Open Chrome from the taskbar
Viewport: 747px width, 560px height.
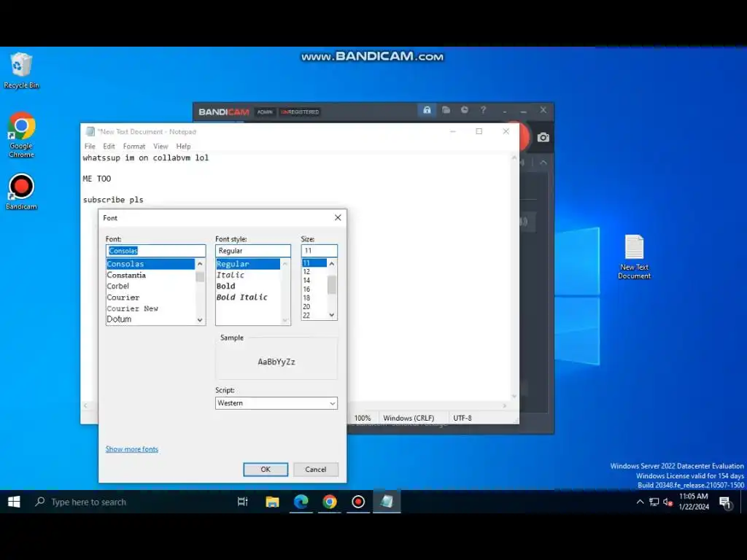pos(329,502)
